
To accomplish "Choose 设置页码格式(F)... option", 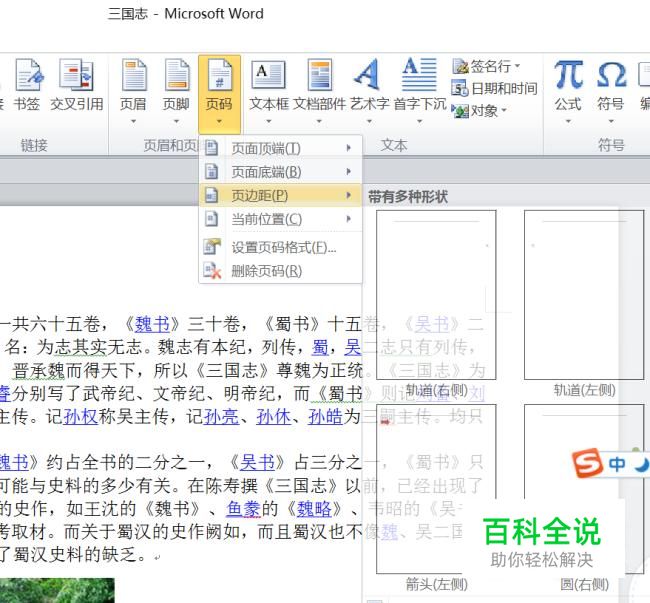I will (x=280, y=247).
